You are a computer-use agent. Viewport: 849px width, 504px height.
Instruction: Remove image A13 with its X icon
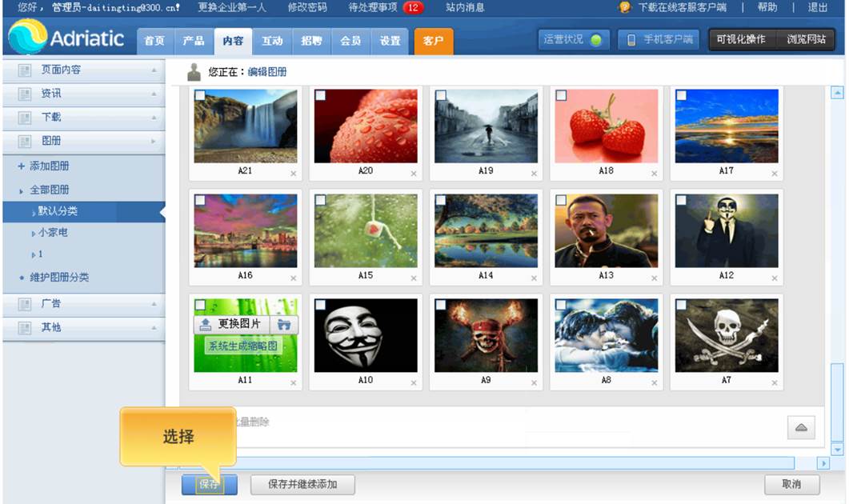coord(654,278)
